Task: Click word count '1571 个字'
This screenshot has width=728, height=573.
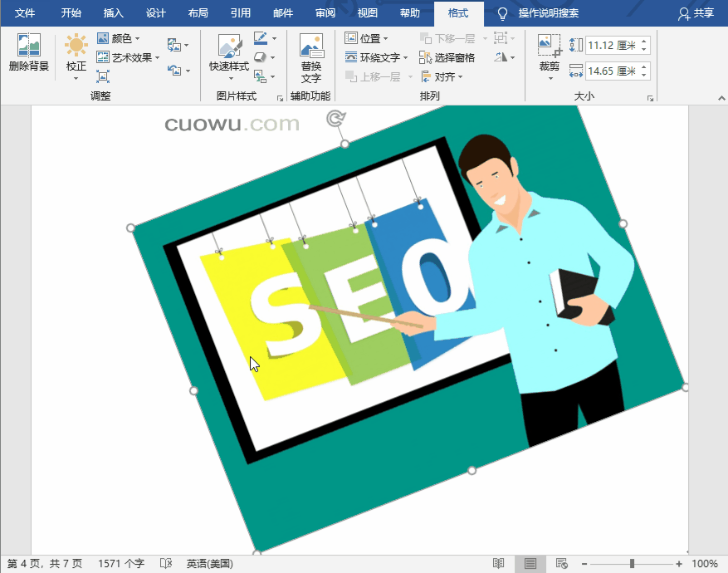Action: click(x=121, y=564)
